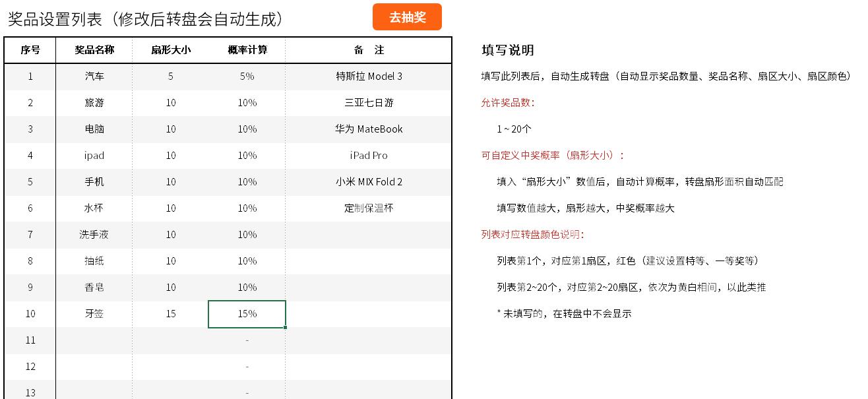Click the 扇形大小 column header
868x399 pixels.
pos(171,50)
